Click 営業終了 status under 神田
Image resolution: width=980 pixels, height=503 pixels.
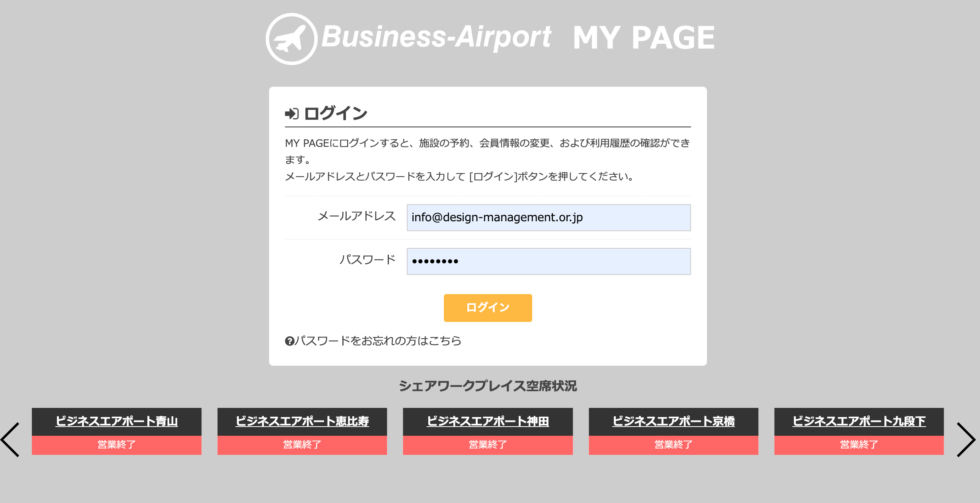[x=488, y=445]
